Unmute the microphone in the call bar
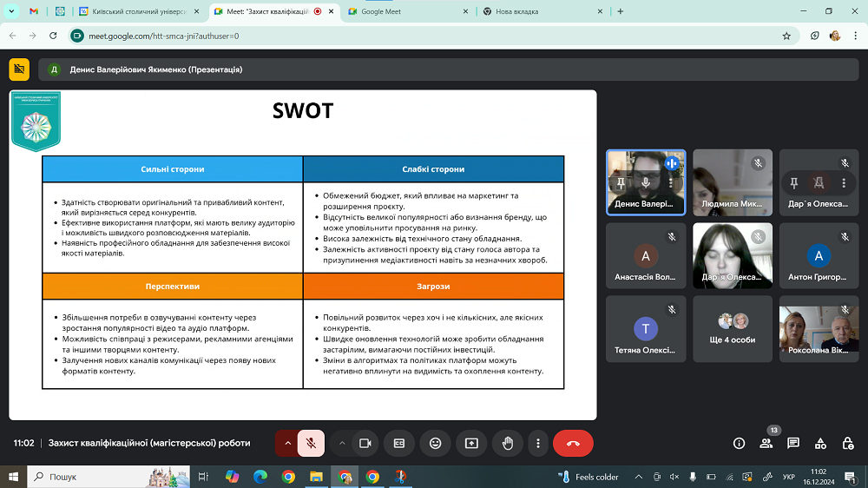 [310, 443]
